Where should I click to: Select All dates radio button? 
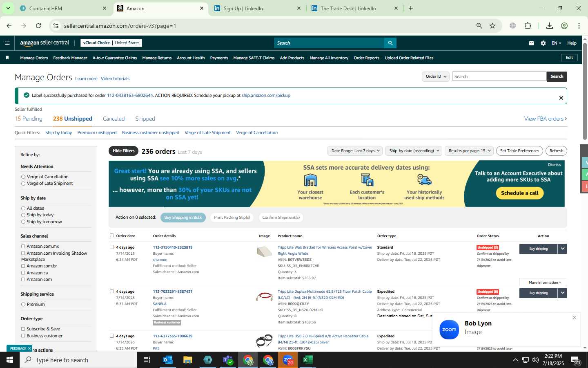coord(23,208)
